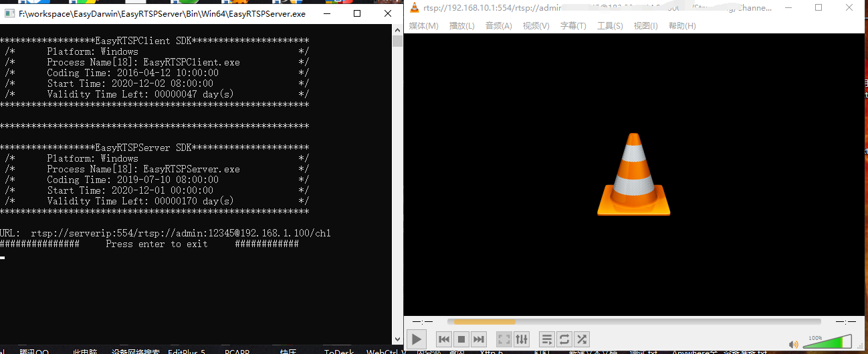This screenshot has height=354, width=868.
Task: Toggle loop mode in VLC
Action: coord(564,339)
